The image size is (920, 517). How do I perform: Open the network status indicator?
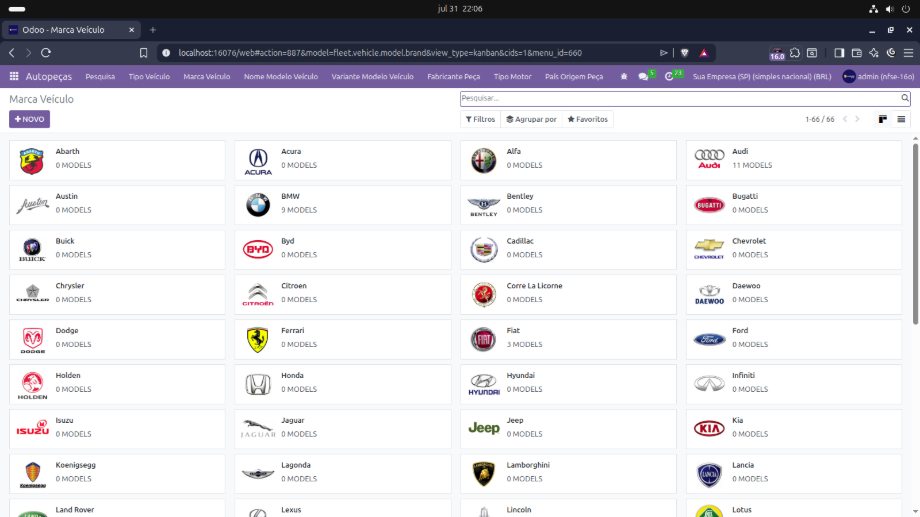click(874, 9)
